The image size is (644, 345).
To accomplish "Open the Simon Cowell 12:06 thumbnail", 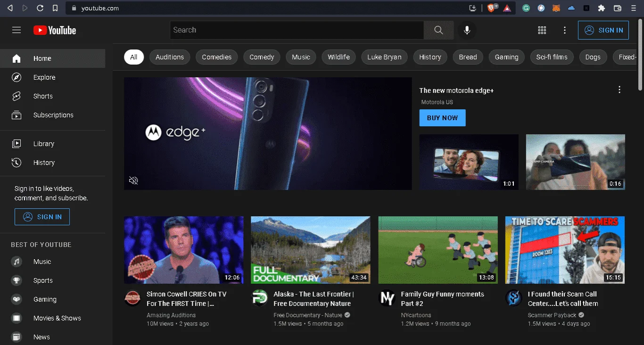I will pos(184,250).
